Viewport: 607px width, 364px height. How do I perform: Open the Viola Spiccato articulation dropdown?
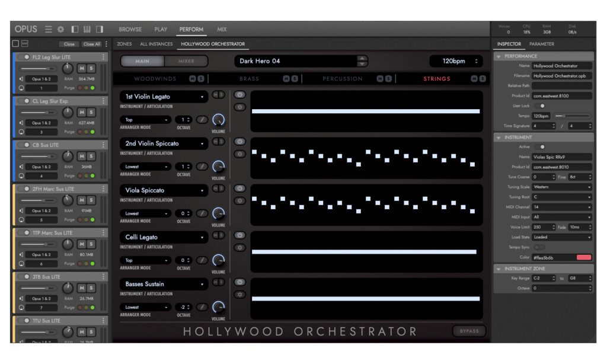(x=164, y=190)
